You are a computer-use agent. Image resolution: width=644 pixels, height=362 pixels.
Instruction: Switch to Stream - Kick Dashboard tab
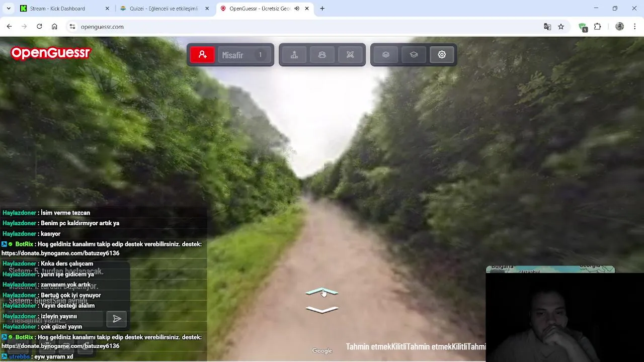click(x=64, y=9)
